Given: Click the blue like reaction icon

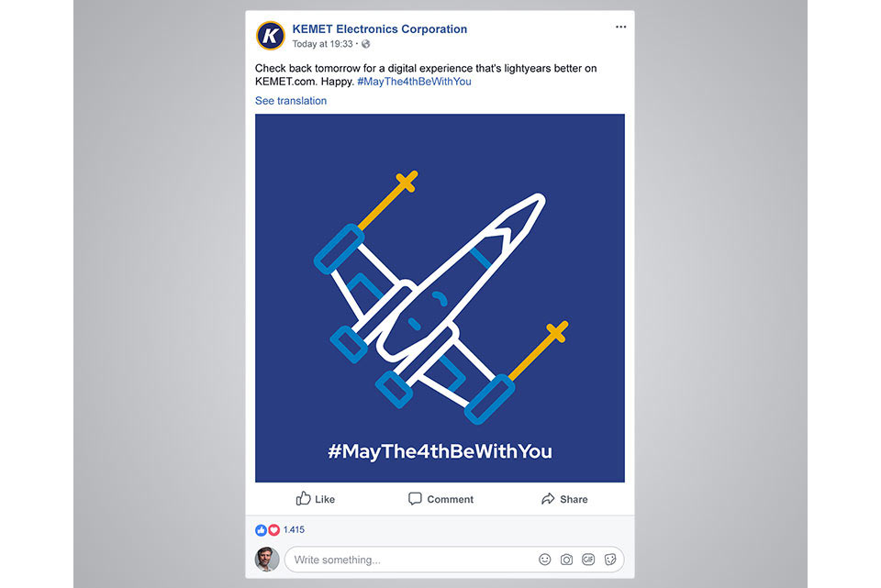Looking at the screenshot, I should click(x=261, y=529).
